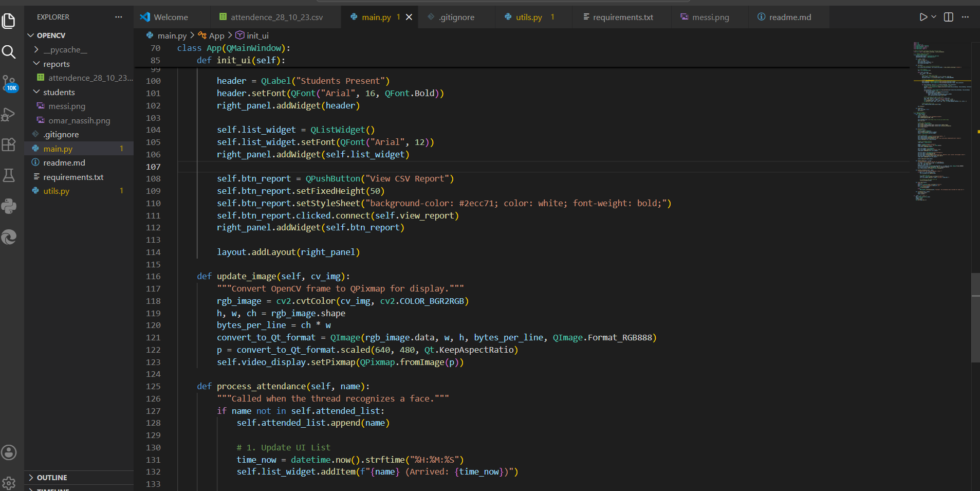Click the editor's vertical scrollbar thumb

[975, 318]
